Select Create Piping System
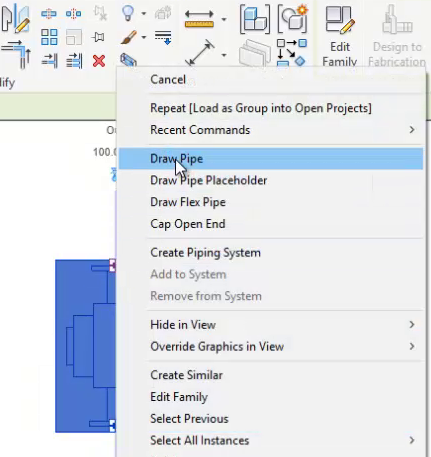 click(271, 253)
